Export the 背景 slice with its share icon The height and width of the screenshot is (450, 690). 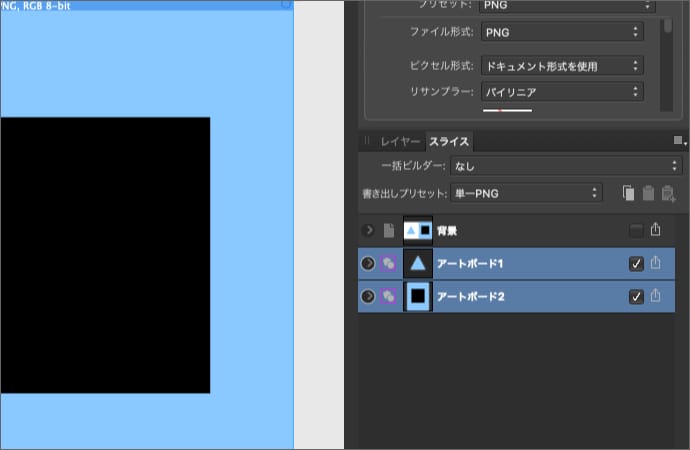pos(656,230)
